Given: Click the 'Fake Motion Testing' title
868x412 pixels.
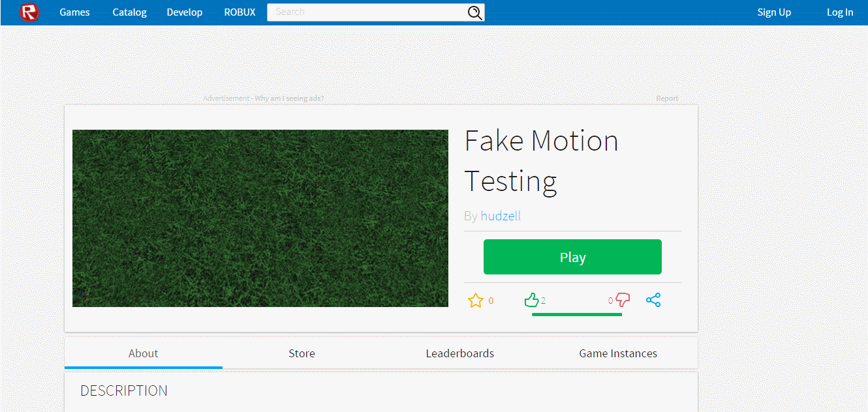Looking at the screenshot, I should 541,161.
